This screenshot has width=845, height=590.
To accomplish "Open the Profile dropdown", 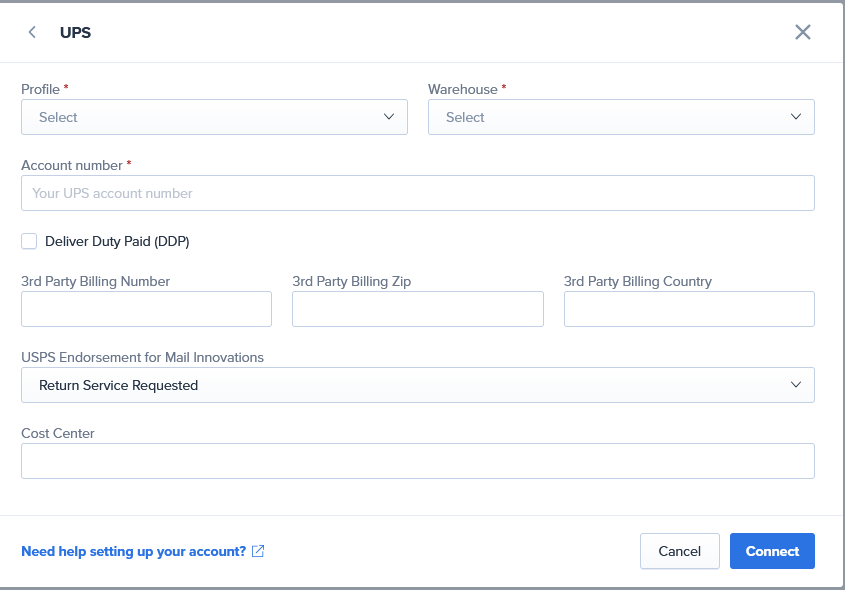I will 214,117.
